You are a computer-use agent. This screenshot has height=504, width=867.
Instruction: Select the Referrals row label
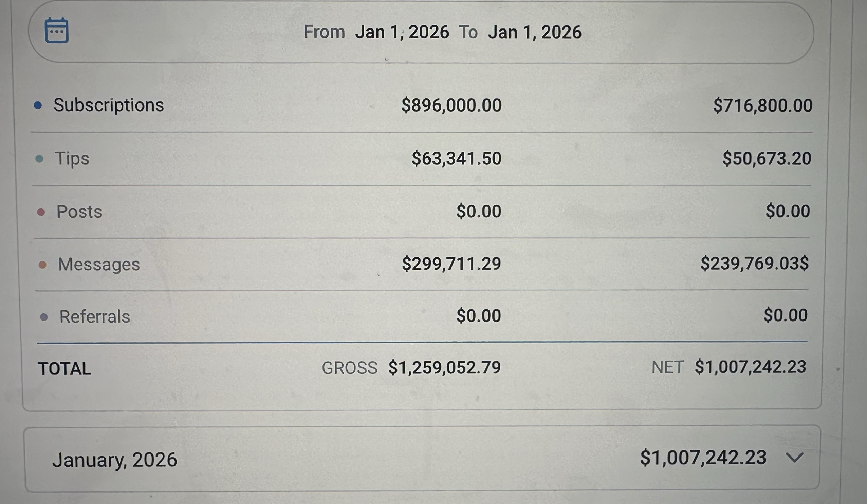(95, 317)
